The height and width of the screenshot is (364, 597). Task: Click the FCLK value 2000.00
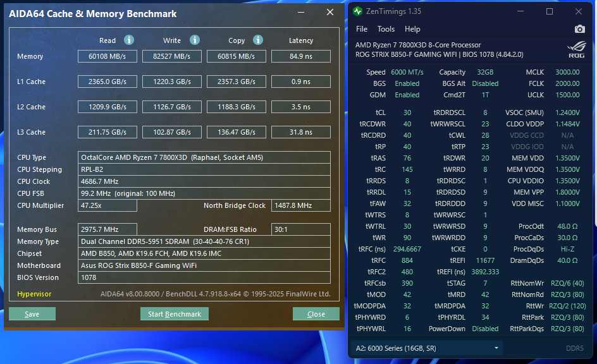point(567,83)
